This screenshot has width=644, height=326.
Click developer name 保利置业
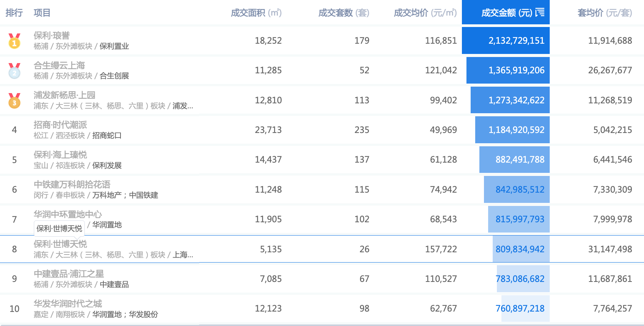114,46
